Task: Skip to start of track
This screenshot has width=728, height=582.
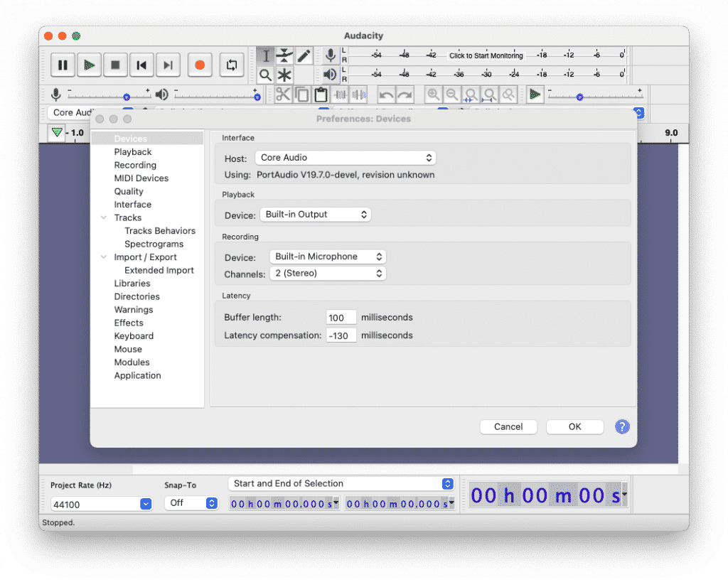Action: (142, 65)
